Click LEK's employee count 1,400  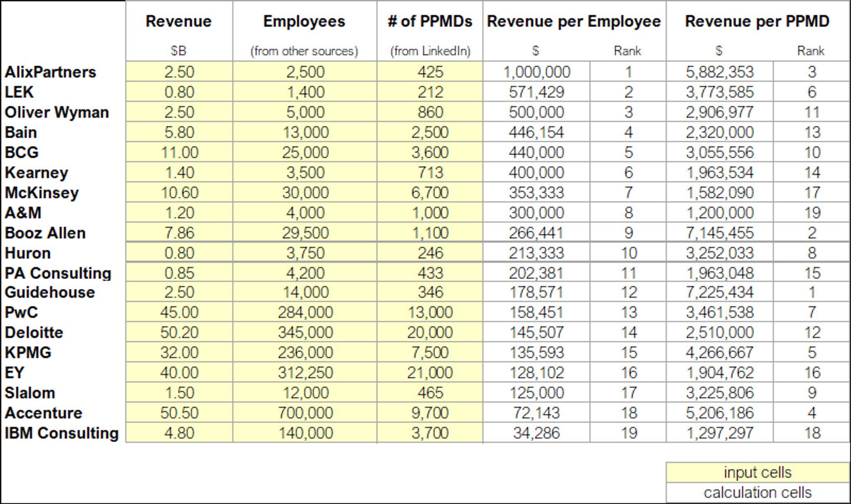(x=305, y=92)
